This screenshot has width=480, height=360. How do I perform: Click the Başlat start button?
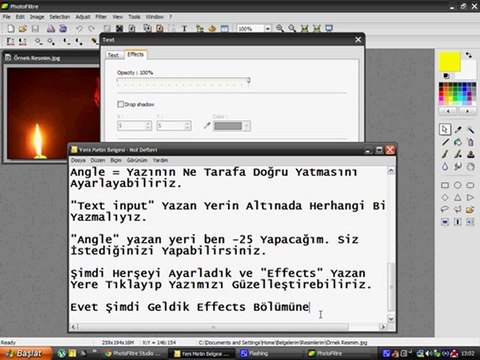click(x=26, y=353)
